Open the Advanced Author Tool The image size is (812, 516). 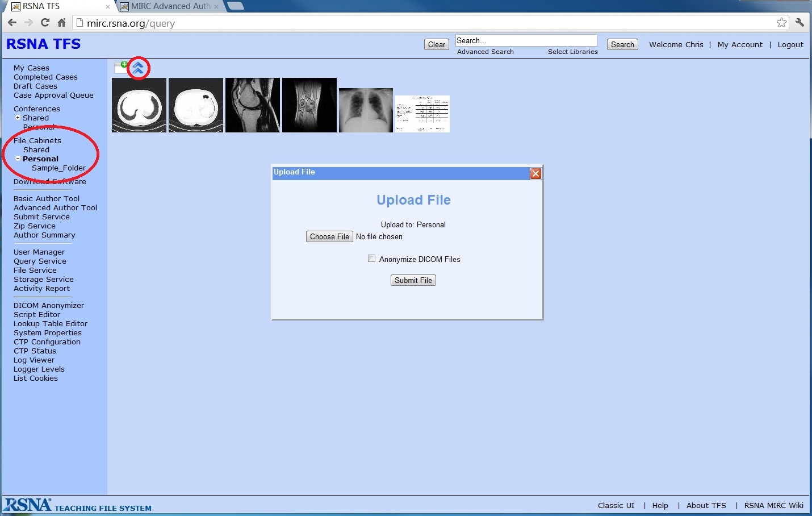point(55,207)
